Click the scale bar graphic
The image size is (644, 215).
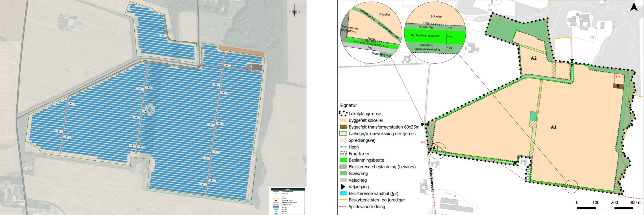(605, 208)
